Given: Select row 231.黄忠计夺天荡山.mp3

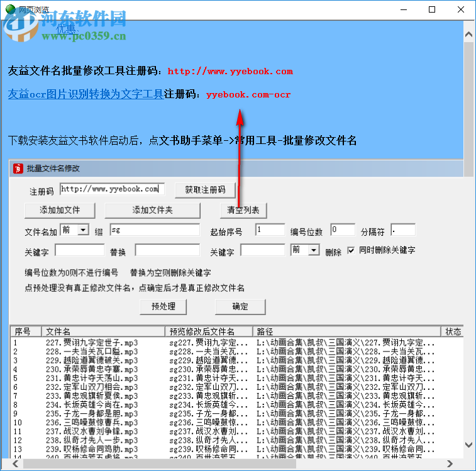Looking at the screenshot, I should point(92,378).
